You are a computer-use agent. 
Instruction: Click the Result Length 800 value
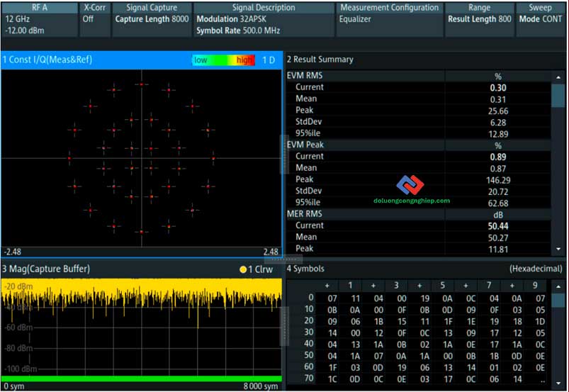(x=480, y=19)
